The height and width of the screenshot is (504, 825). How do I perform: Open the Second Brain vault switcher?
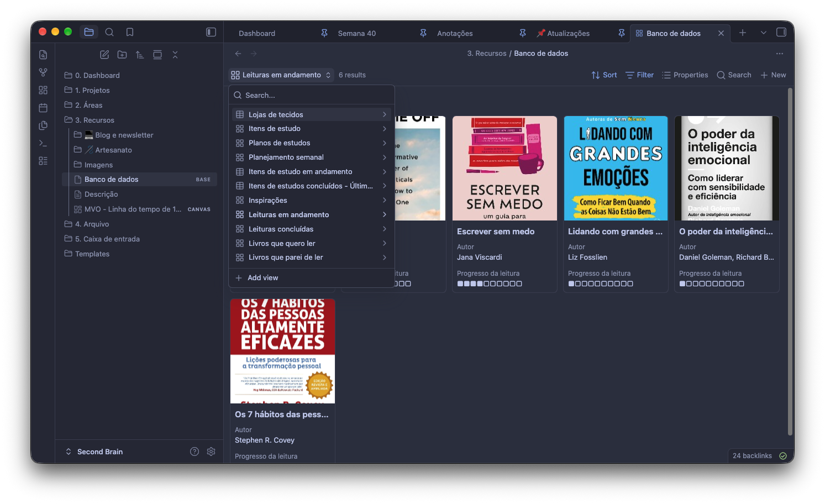tap(94, 452)
